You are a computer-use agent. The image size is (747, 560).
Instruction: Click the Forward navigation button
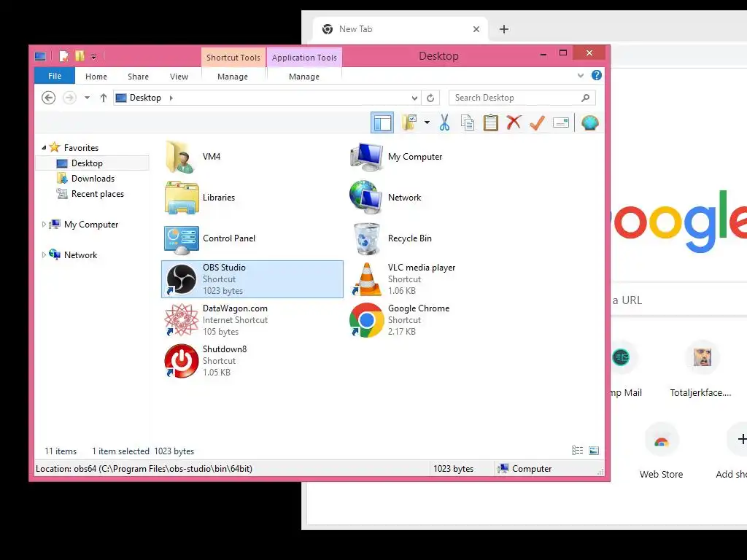pyautogui.click(x=69, y=98)
